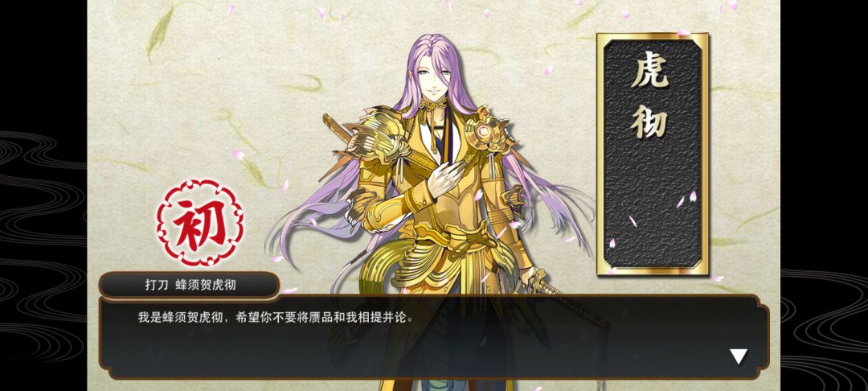Click the golden flower shoulder armor ornament
Image resolution: width=868 pixels, height=391 pixels.
pos(486,130)
